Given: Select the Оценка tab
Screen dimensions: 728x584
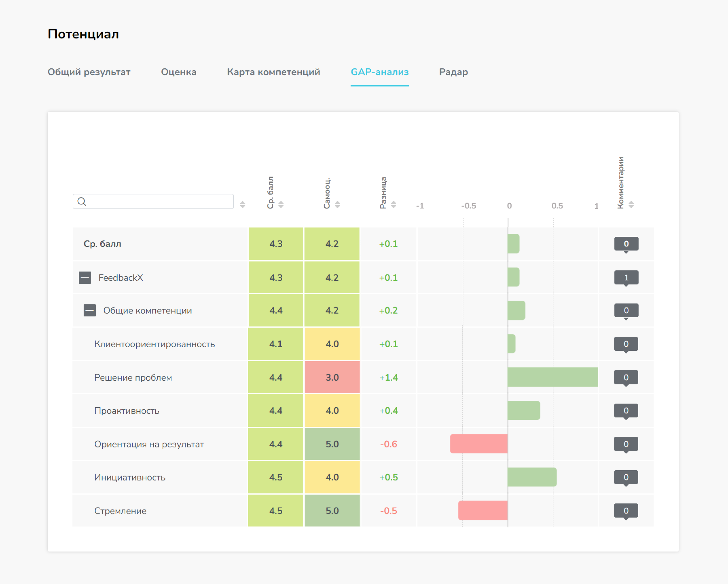Looking at the screenshot, I should click(x=178, y=72).
